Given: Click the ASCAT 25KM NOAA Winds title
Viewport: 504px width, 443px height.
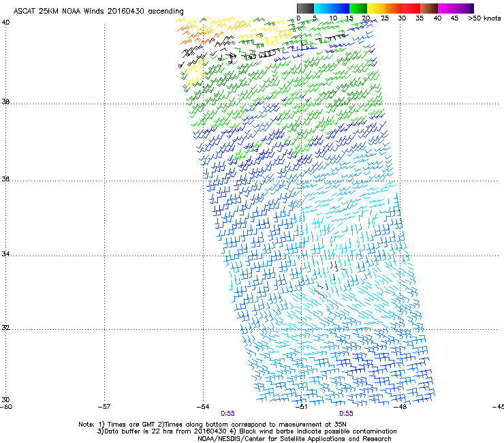Looking at the screenshot, I should [x=98, y=12].
